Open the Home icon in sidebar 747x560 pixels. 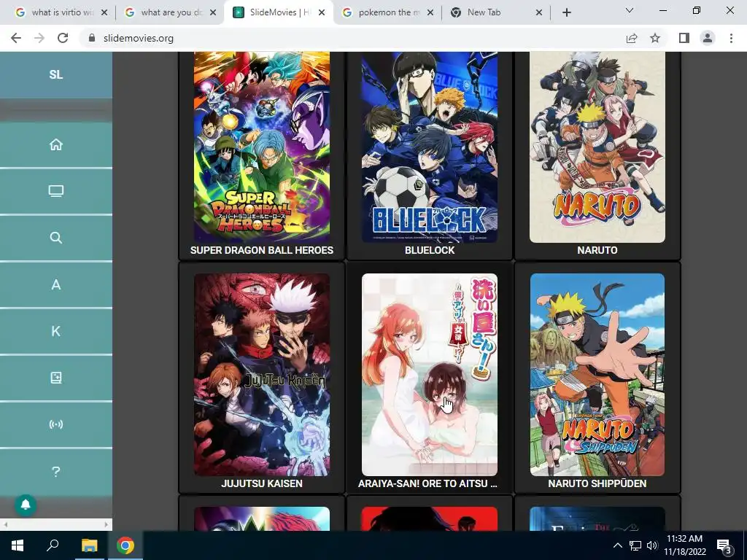coord(55,144)
